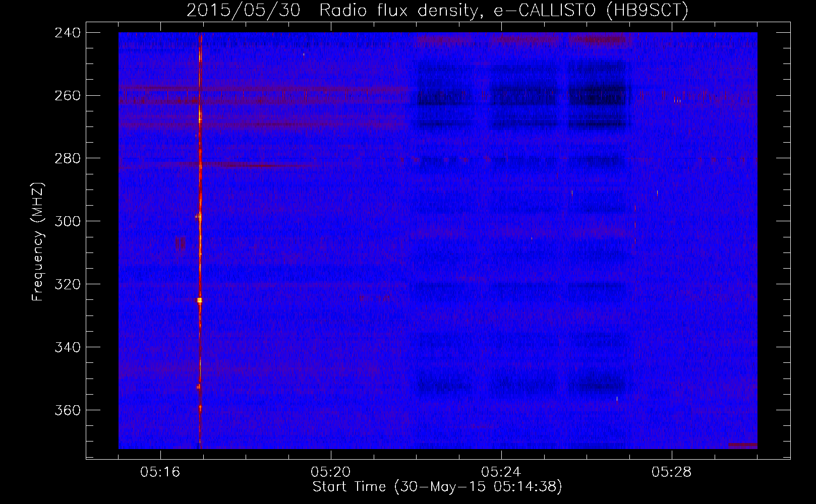Click the bright burst spot near 325 MHz
Image resolution: width=816 pixels, height=504 pixels.
click(x=199, y=300)
